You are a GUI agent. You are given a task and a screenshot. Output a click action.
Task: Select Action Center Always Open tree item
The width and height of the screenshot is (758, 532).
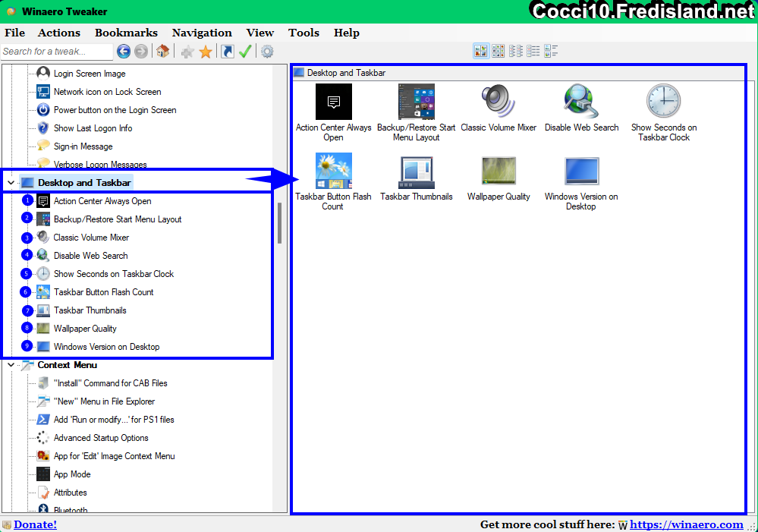(102, 201)
